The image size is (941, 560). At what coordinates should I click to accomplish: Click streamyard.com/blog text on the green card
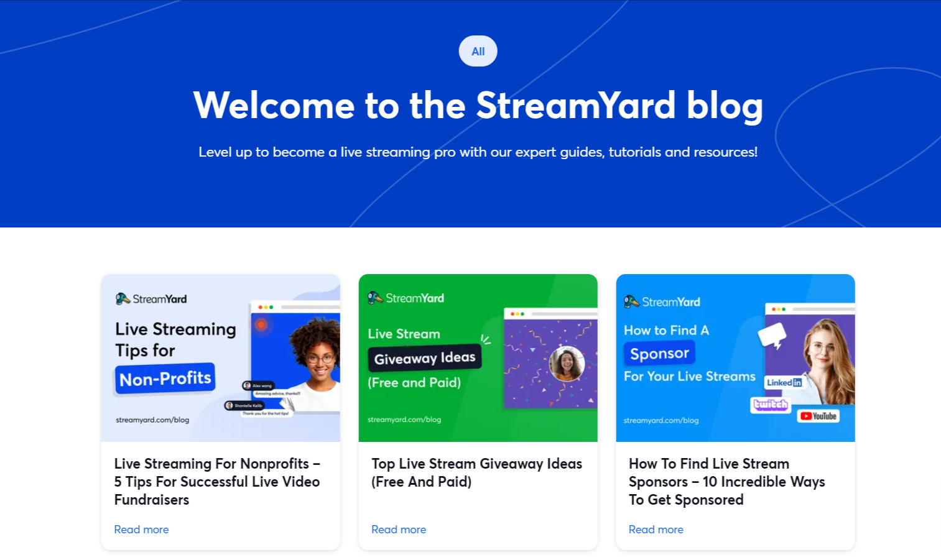tap(404, 420)
